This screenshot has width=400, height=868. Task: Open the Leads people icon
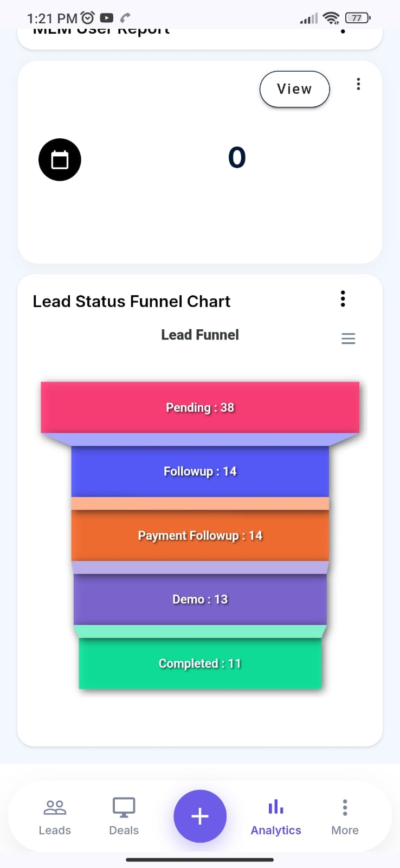pos(55,807)
